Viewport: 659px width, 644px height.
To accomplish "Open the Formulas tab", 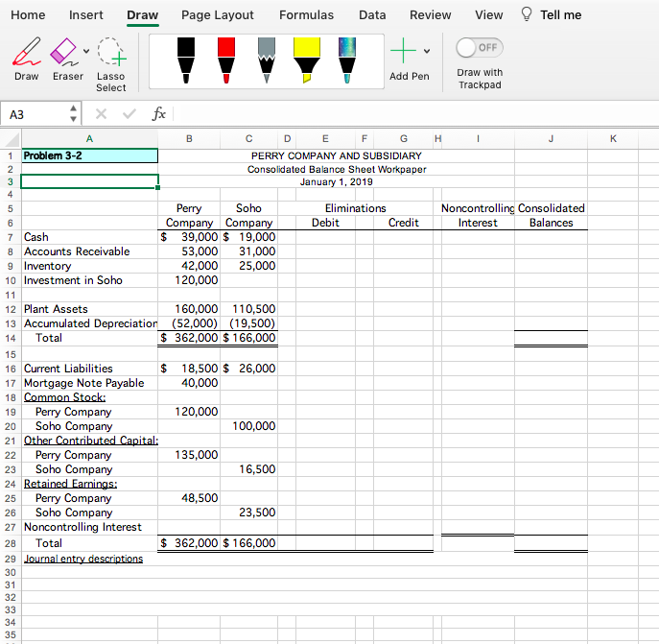I will [x=306, y=15].
